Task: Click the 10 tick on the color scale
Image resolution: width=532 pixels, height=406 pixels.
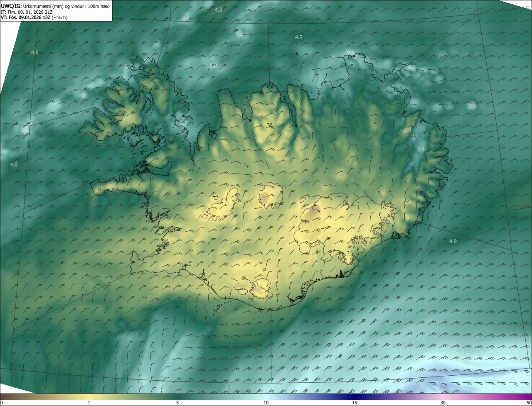Action: pyautogui.click(x=266, y=403)
